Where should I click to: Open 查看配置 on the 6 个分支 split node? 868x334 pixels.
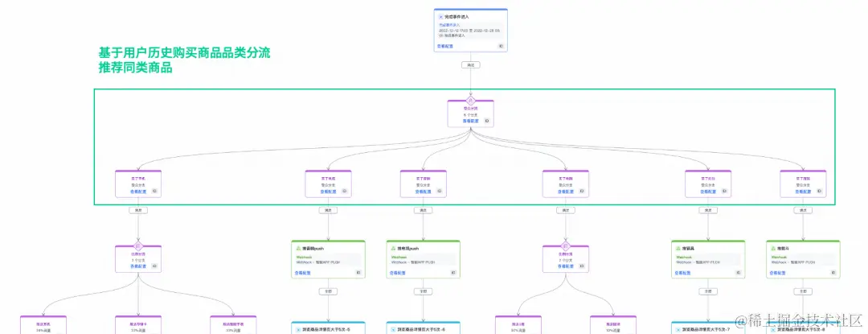(470, 121)
